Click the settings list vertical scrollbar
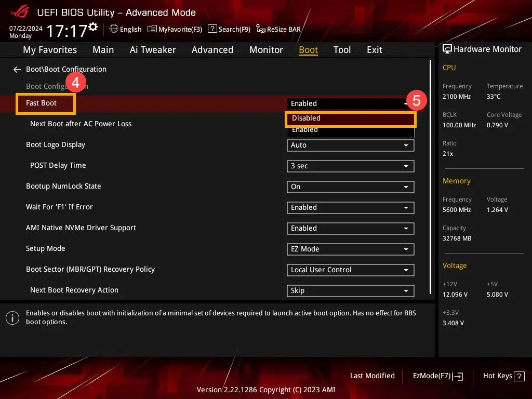 pyautogui.click(x=431, y=177)
